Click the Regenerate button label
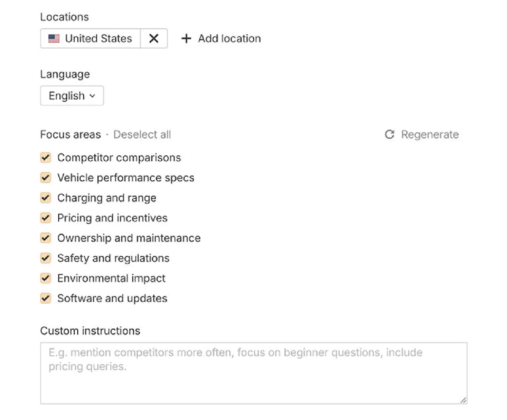 tap(430, 135)
